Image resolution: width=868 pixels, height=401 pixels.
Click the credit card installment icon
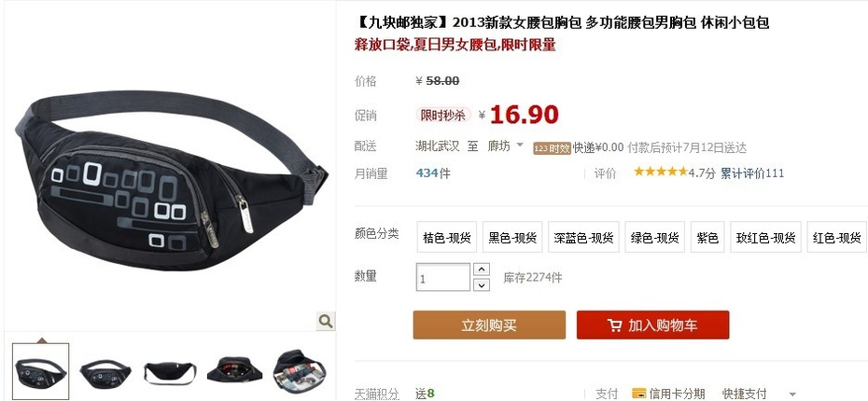tap(638, 394)
